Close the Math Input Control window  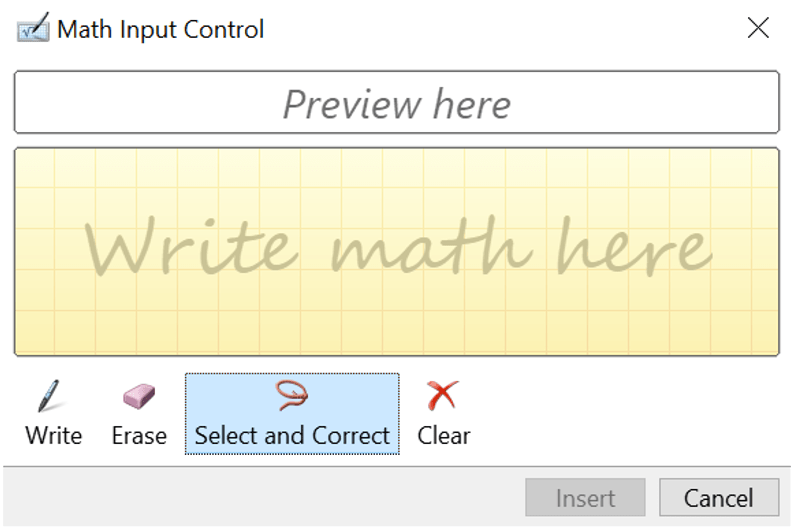coord(758,28)
